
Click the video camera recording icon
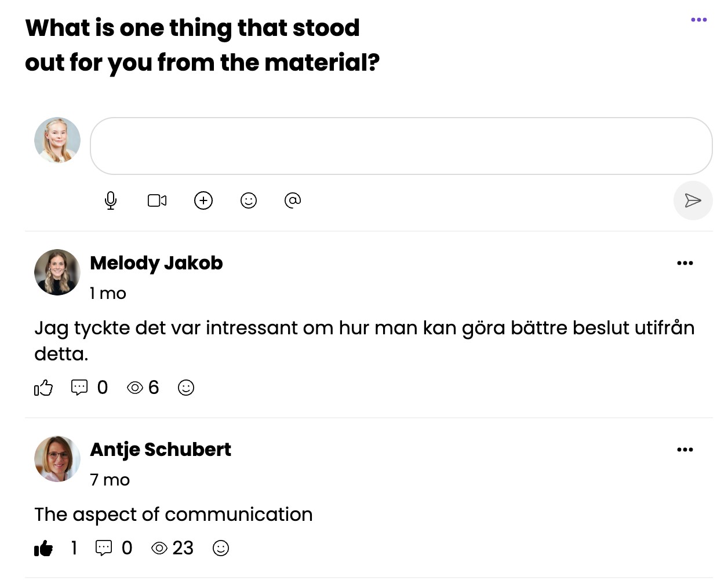pos(157,200)
